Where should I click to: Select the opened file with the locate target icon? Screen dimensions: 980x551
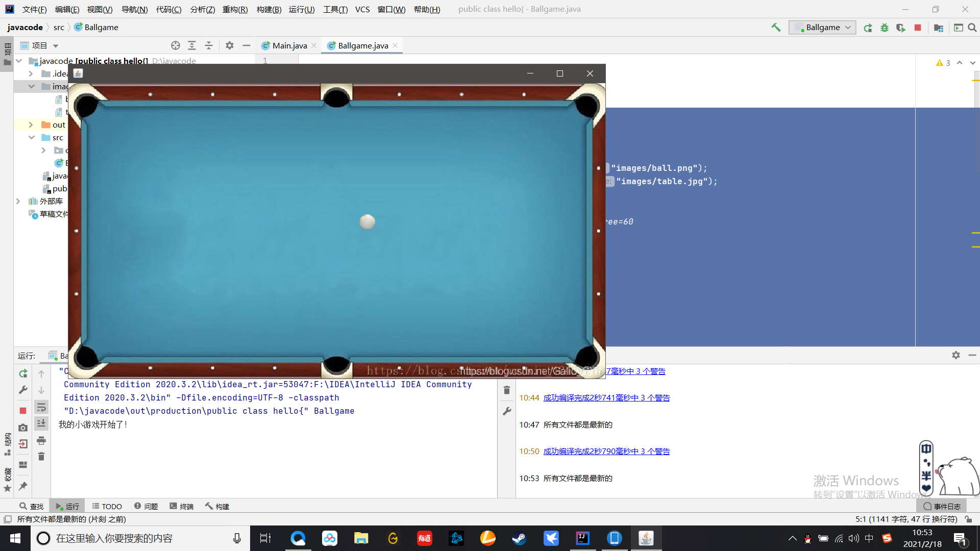coord(176,45)
